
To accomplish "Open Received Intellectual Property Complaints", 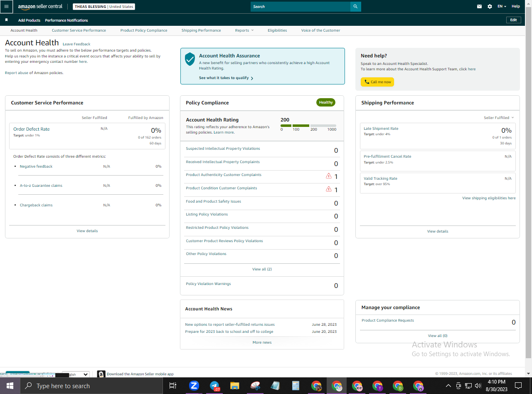I will coord(223,162).
